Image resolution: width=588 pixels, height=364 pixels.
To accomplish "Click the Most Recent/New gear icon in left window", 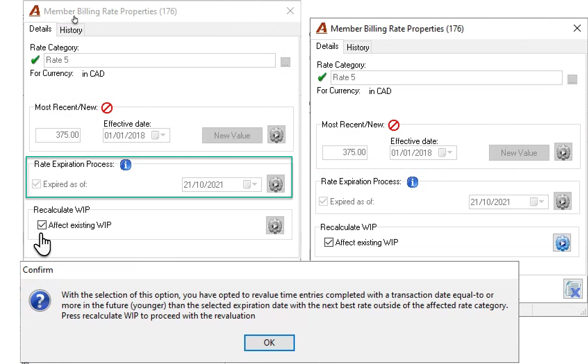I will (276, 135).
